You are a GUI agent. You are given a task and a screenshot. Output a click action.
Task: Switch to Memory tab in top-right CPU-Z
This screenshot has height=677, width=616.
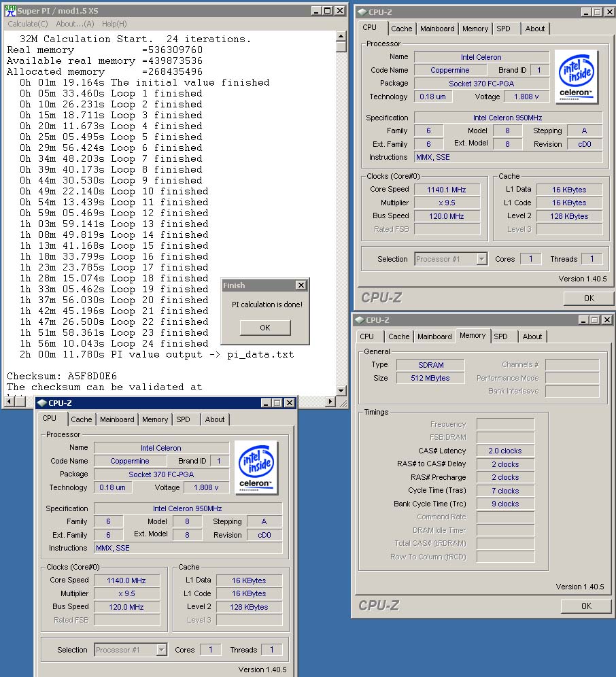pyautogui.click(x=475, y=29)
